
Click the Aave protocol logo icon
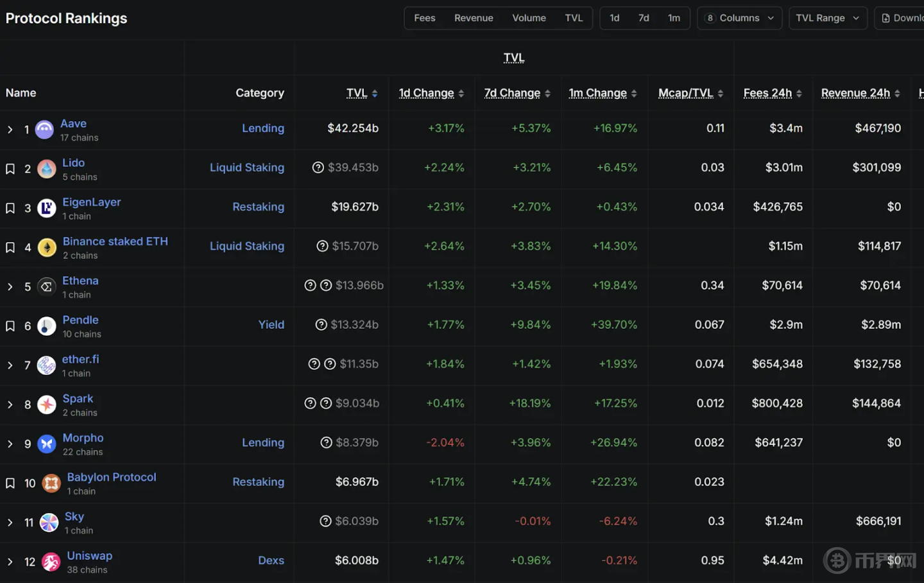[x=44, y=130]
